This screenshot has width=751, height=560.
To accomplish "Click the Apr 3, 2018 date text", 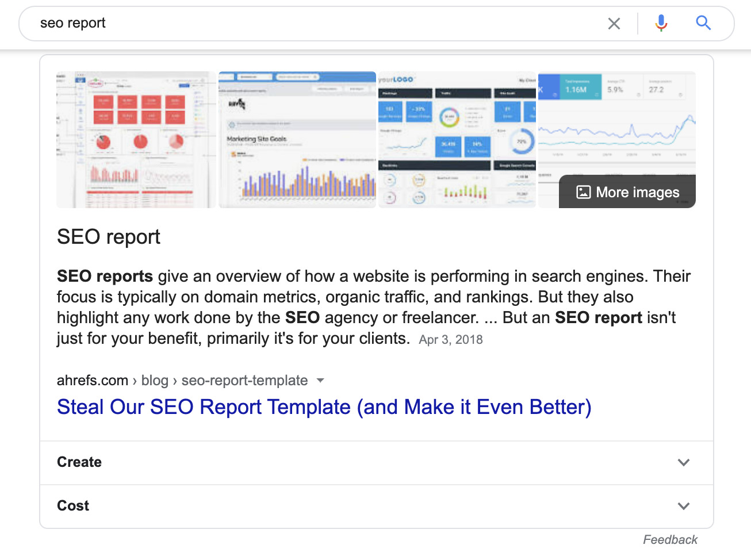I will (451, 339).
